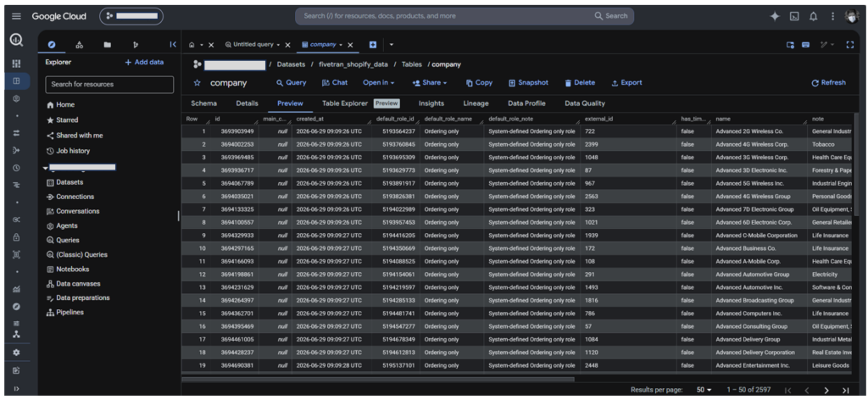The width and height of the screenshot is (868, 400).
Task: Open the Data Profile tab
Action: (x=526, y=103)
